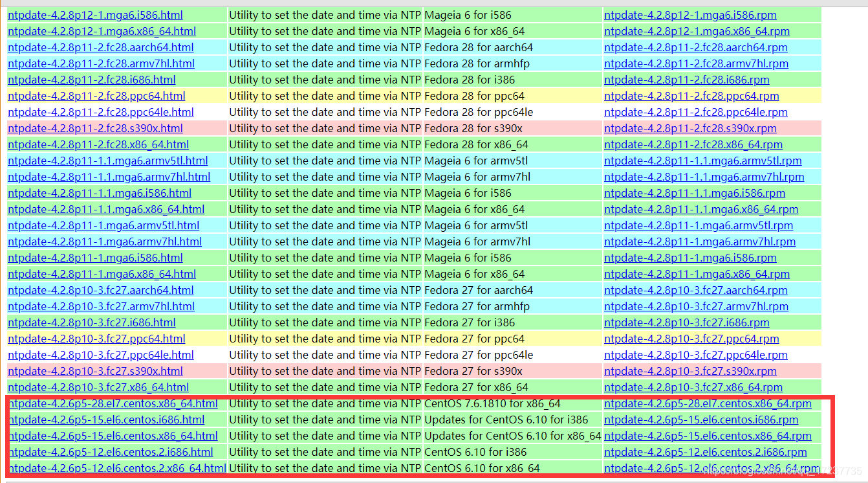Download ntpdate-4.2.8p10-3.fc27.ppc64.rpm

pyautogui.click(x=691, y=339)
